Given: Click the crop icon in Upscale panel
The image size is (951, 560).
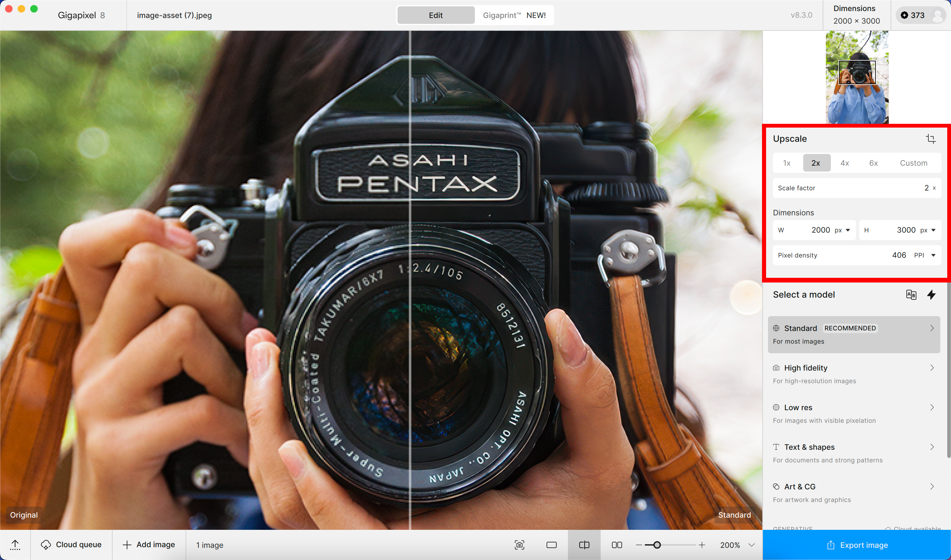Looking at the screenshot, I should (931, 139).
